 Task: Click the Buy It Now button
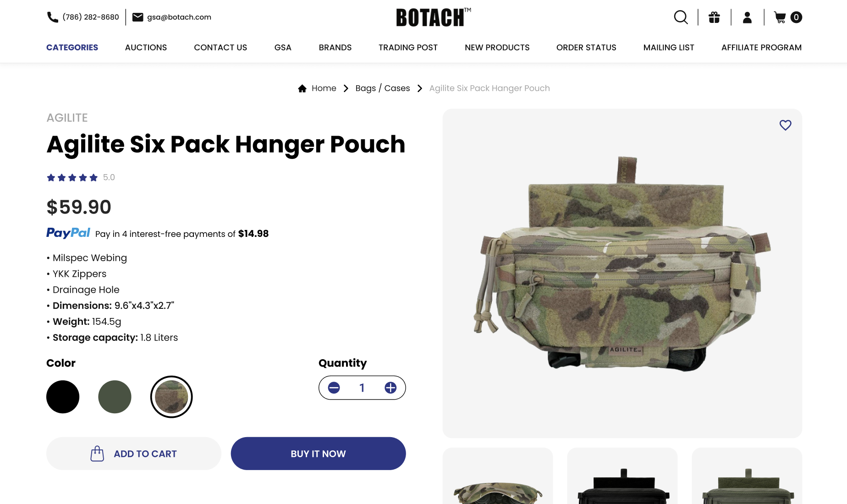tap(318, 454)
